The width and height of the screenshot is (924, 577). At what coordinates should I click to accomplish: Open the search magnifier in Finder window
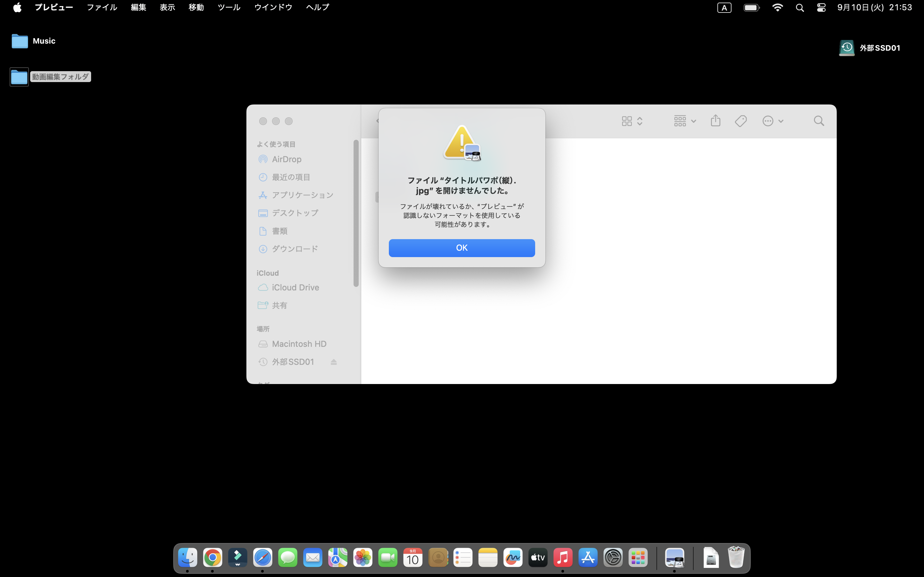[819, 121]
